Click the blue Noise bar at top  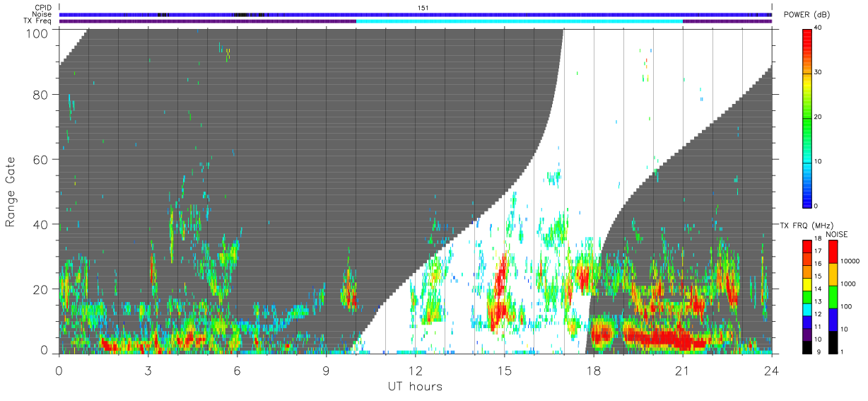[415, 14]
